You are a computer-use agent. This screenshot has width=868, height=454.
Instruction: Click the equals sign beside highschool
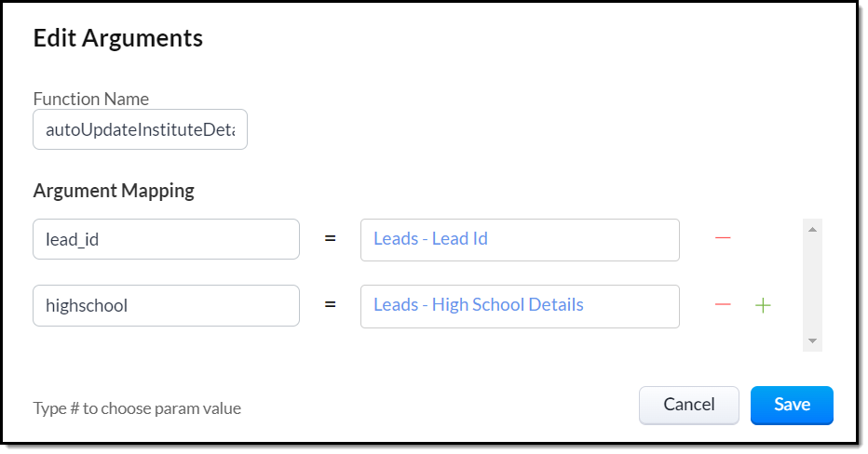330,305
